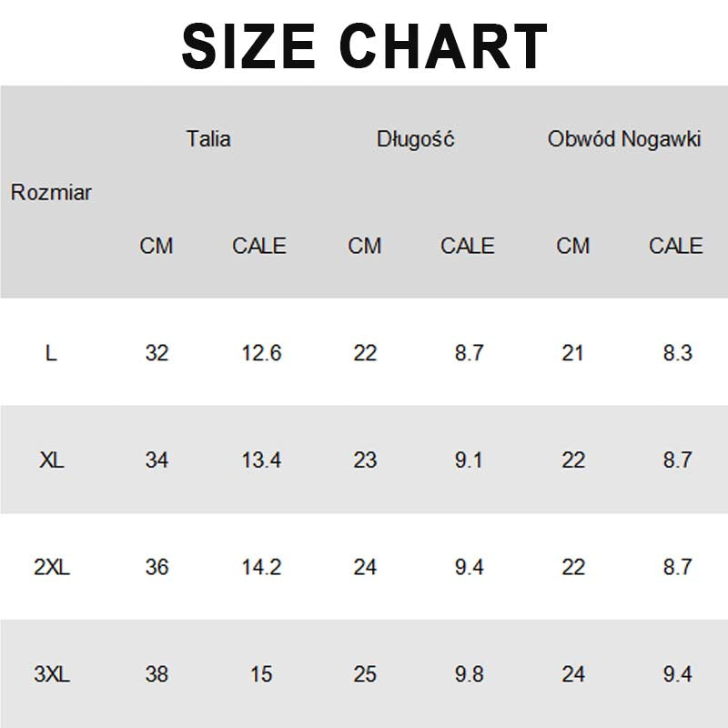
Task: Select the 25 cm length value for 3XL
Action: point(365,675)
